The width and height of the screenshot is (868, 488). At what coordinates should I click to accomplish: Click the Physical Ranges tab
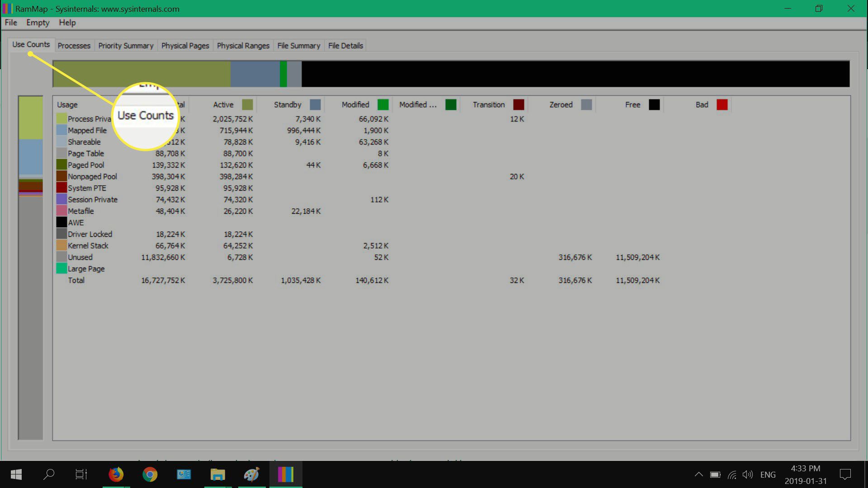(242, 45)
